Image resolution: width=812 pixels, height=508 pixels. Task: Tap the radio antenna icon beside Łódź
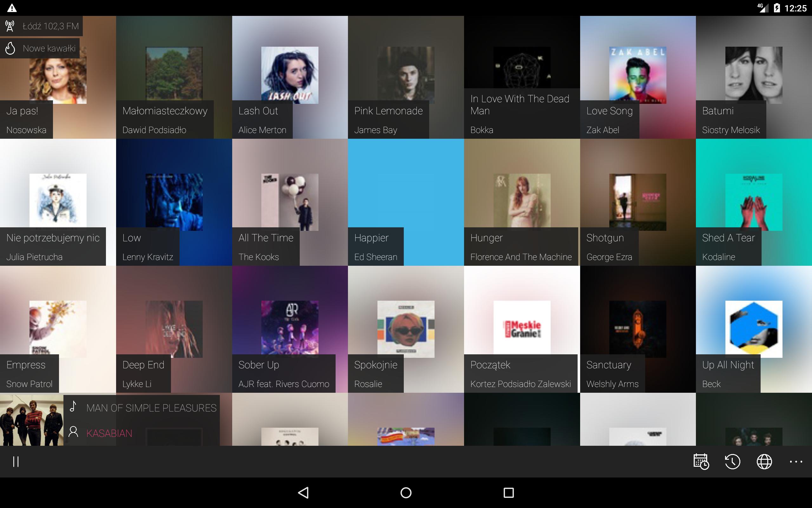coord(10,26)
